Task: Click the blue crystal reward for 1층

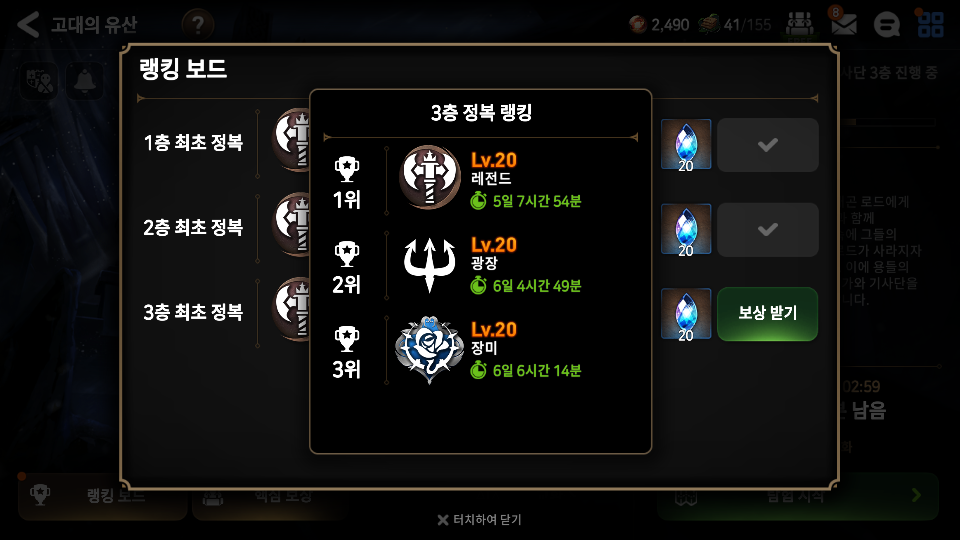Action: tap(686, 144)
